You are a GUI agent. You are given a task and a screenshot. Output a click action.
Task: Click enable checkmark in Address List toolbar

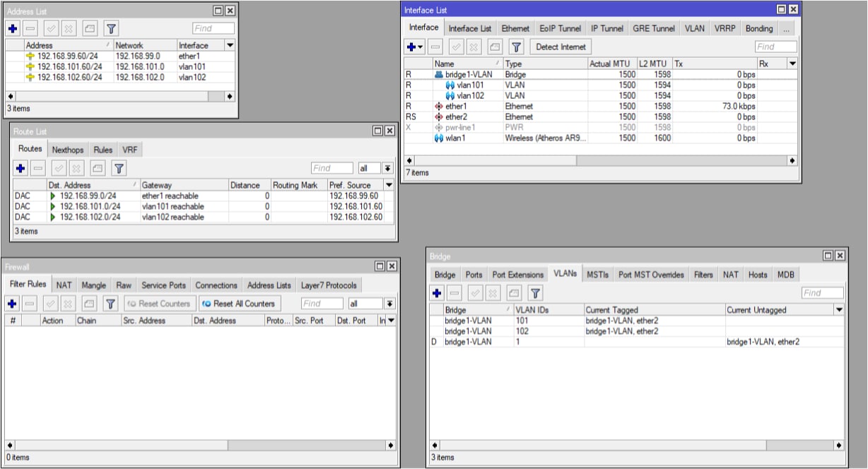[52, 29]
